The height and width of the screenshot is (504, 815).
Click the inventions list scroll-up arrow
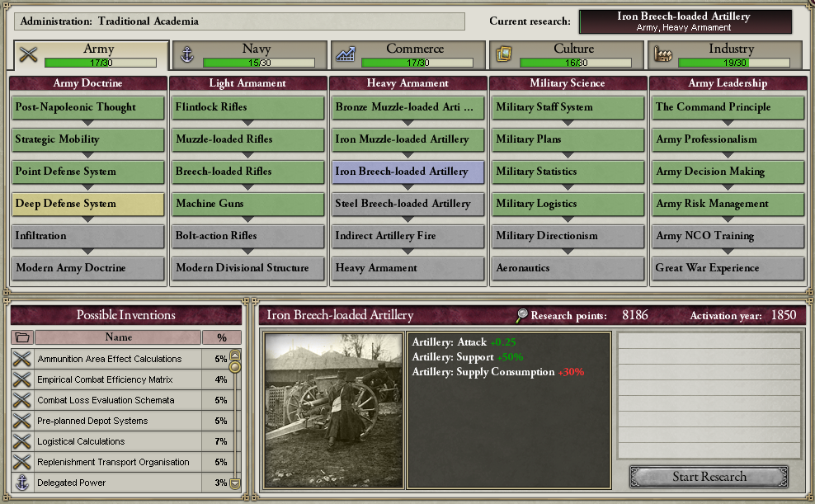(x=235, y=355)
